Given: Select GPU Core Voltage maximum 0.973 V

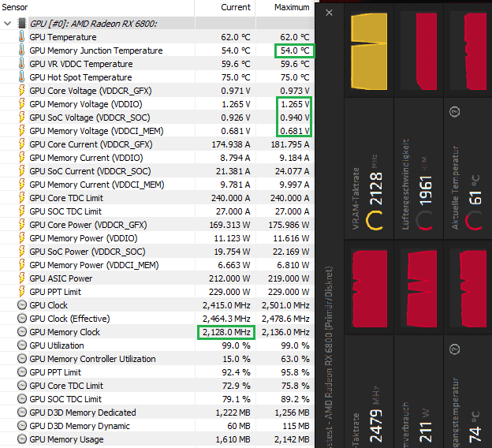Looking at the screenshot, I should [295, 91].
